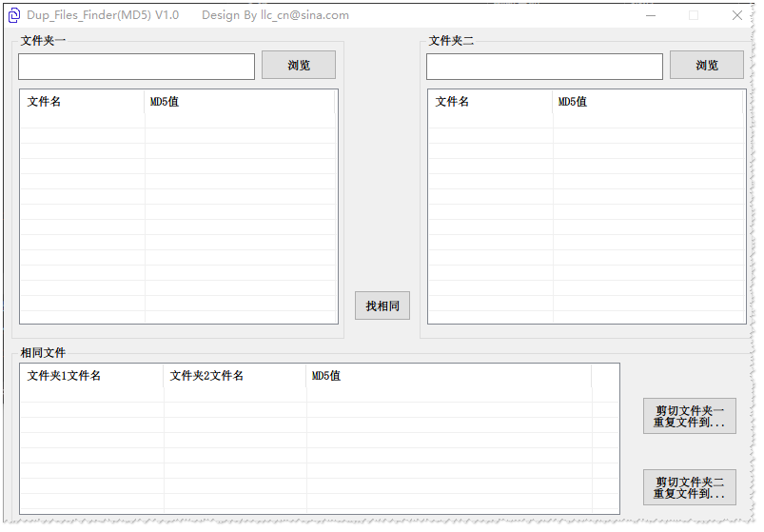764x532 pixels.
Task: Select the 文件夹2文件名 column header
Action: [x=235, y=376]
